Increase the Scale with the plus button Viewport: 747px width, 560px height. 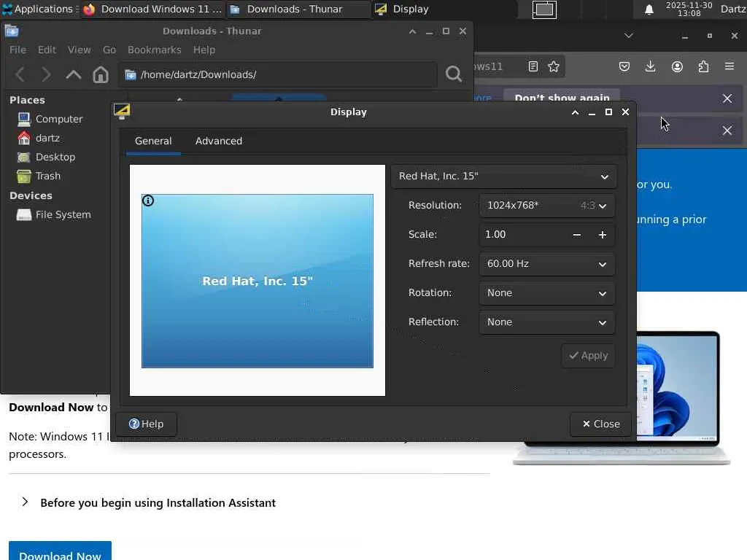[602, 235]
